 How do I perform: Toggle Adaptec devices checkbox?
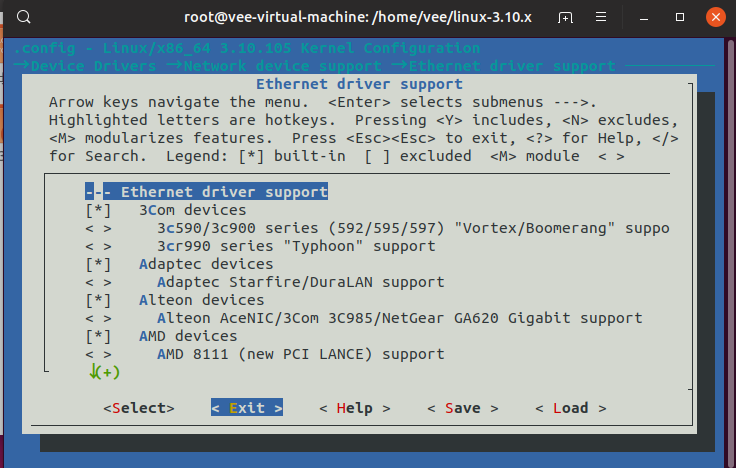pyautogui.click(x=98, y=264)
